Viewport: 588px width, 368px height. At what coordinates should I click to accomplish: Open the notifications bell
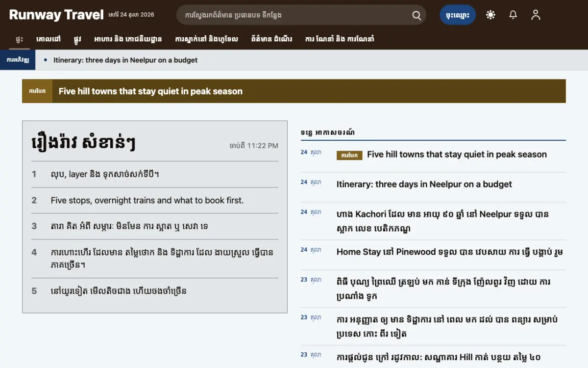[513, 15]
